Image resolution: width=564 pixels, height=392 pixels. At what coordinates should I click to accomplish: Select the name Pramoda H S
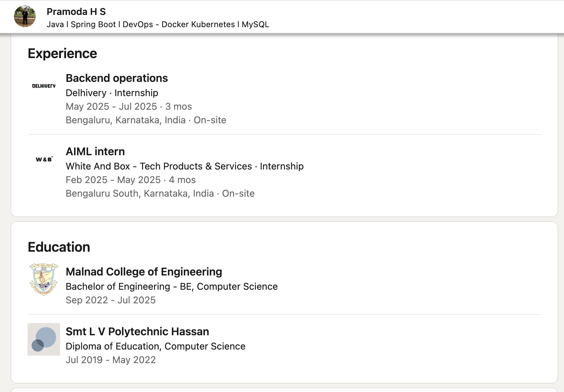pos(76,11)
